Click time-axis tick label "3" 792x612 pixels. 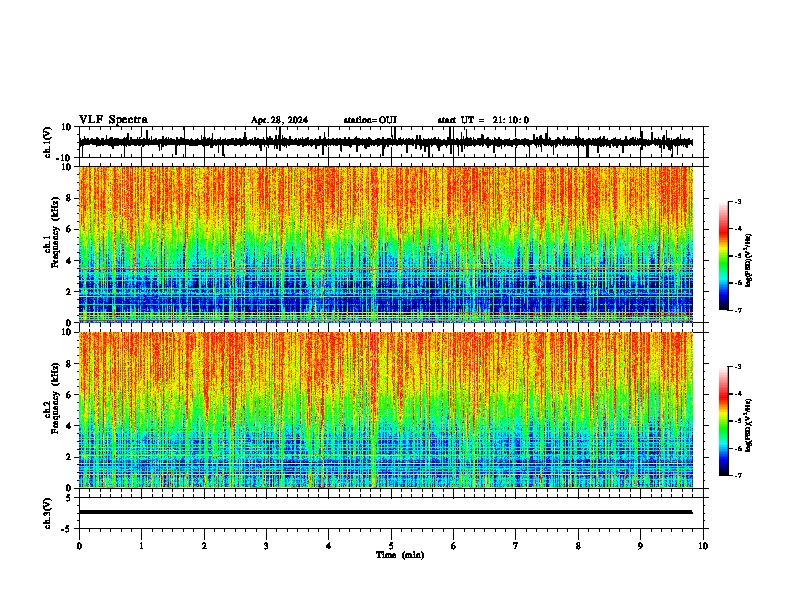266,546
